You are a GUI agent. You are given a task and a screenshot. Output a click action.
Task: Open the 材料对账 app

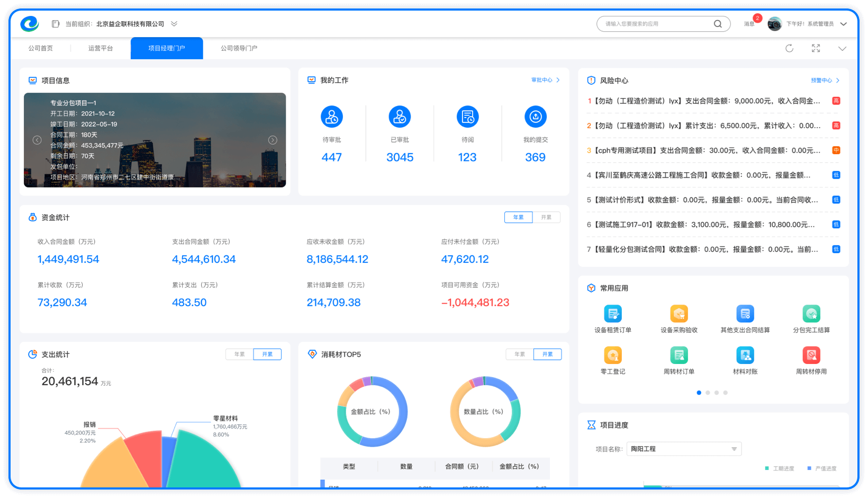(745, 361)
